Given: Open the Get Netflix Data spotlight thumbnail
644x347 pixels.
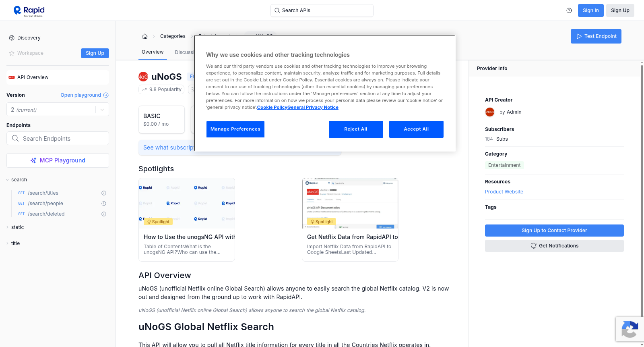Looking at the screenshot, I should tap(350, 203).
